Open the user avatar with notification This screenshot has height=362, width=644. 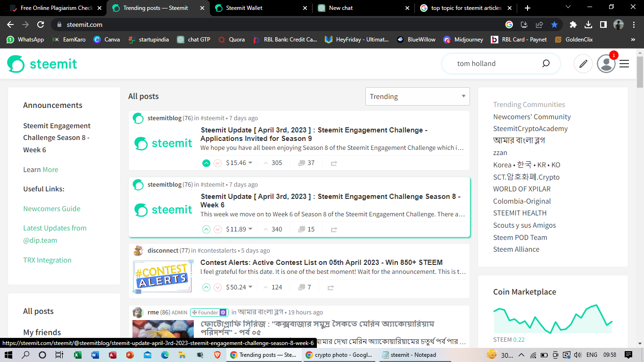point(606,64)
